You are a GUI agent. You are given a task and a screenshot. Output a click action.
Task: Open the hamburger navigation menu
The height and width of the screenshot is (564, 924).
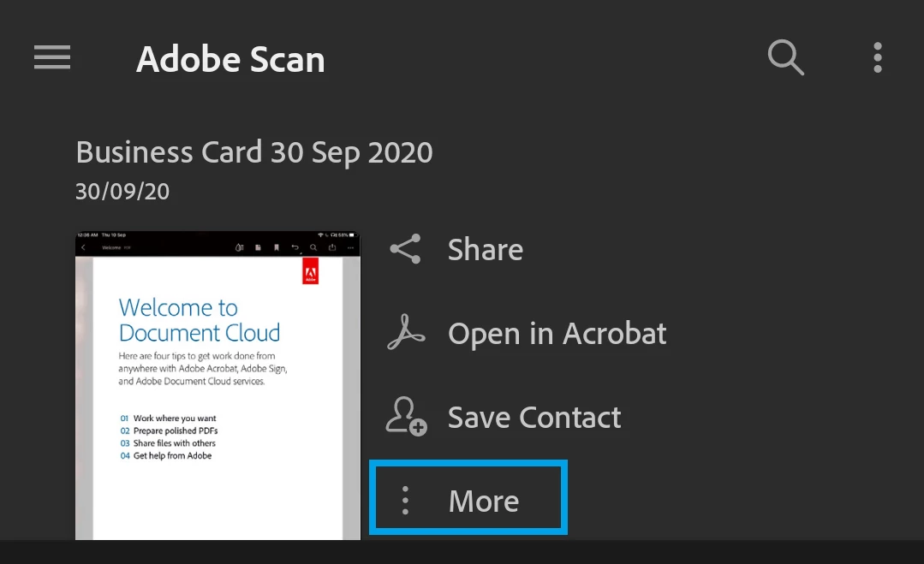tap(52, 57)
